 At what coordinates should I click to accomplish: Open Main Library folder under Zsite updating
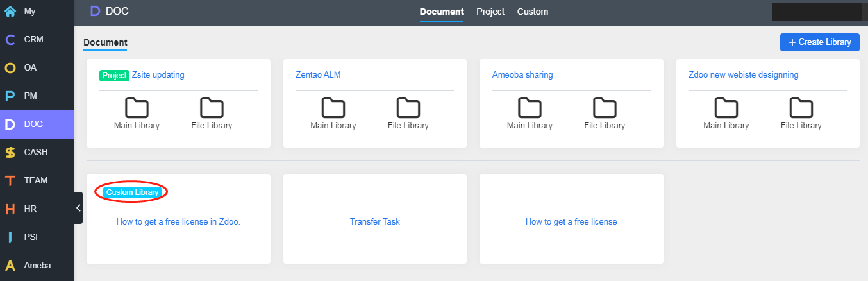[x=137, y=114]
